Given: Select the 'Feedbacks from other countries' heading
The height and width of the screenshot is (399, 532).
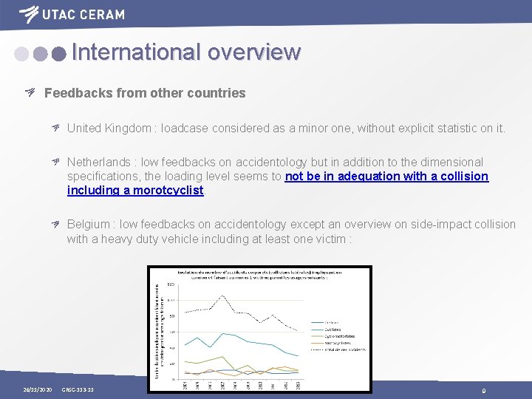Looking at the screenshot, I should (145, 92).
